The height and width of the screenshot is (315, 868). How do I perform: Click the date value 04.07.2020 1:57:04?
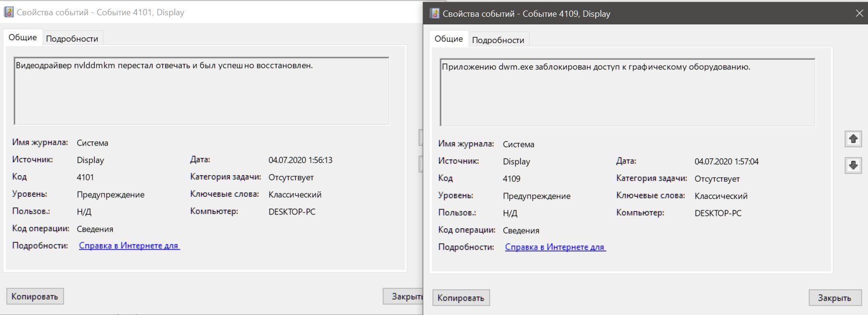(726, 161)
